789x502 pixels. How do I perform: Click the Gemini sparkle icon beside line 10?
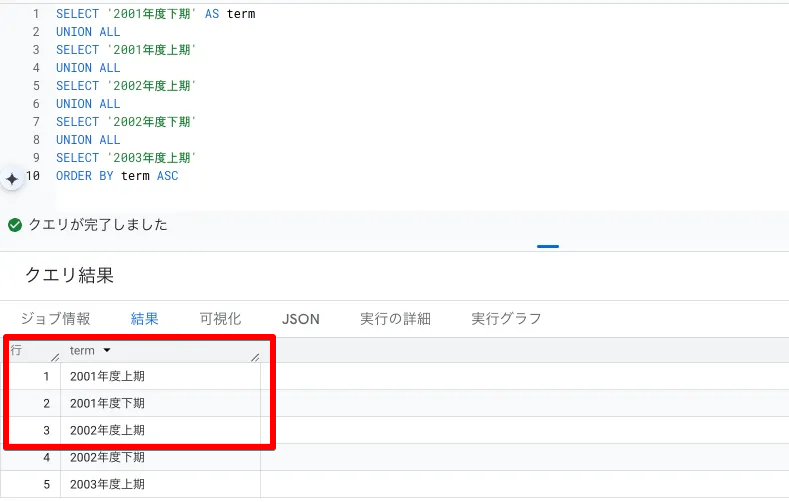12,178
